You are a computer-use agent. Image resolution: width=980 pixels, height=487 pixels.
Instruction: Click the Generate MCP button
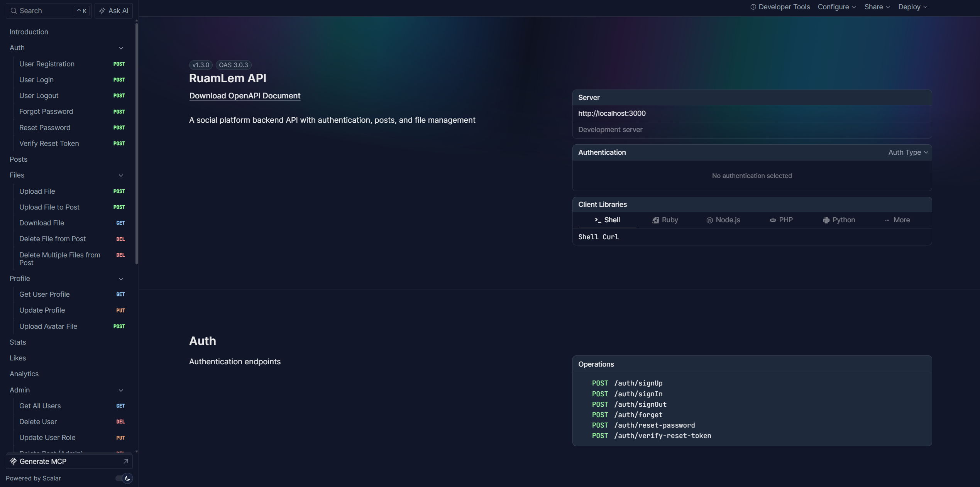click(69, 462)
